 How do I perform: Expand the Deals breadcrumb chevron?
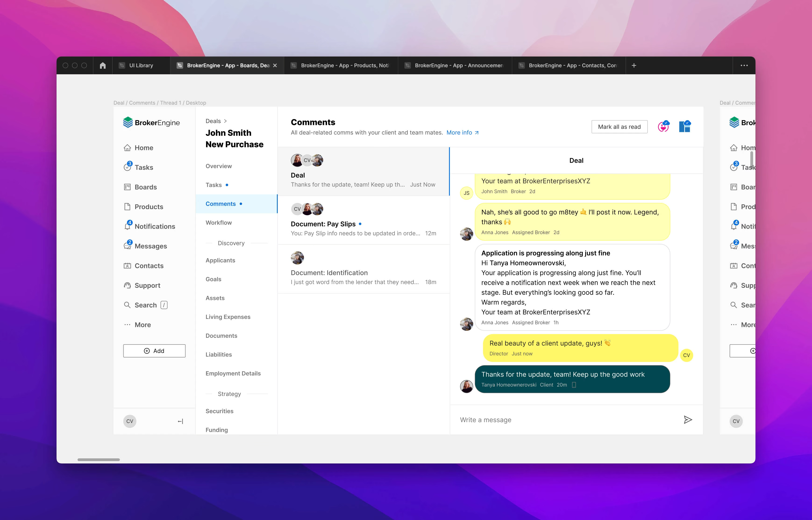click(225, 121)
